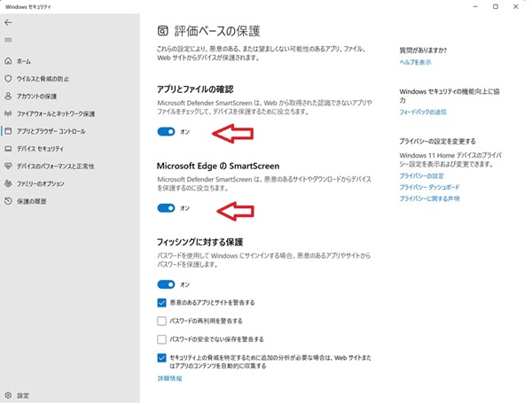
Task: Click the アプリとファイルの確認 heading
Action: 195,89
